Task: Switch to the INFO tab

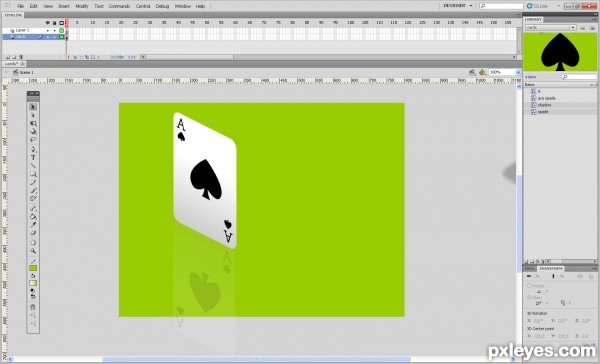Action: pyautogui.click(x=529, y=269)
